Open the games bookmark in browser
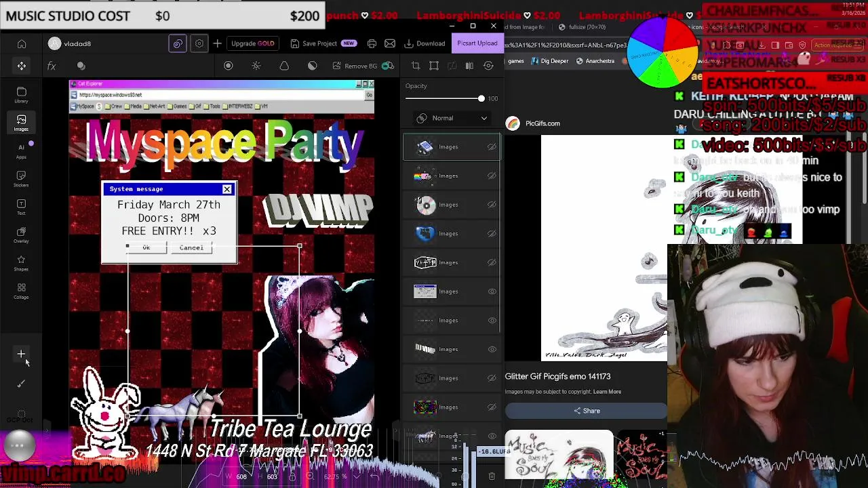The image size is (868, 488). (516, 61)
